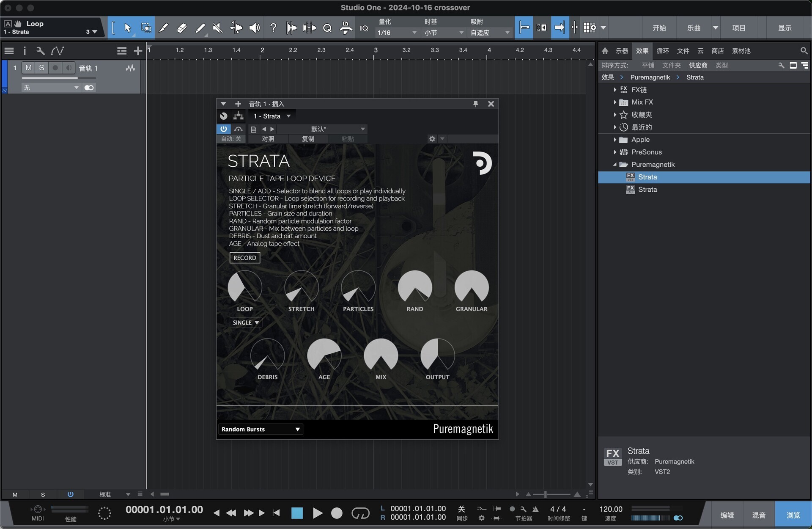This screenshot has height=529, width=812.
Task: Click the metronome icon in transport
Action: click(x=535, y=509)
